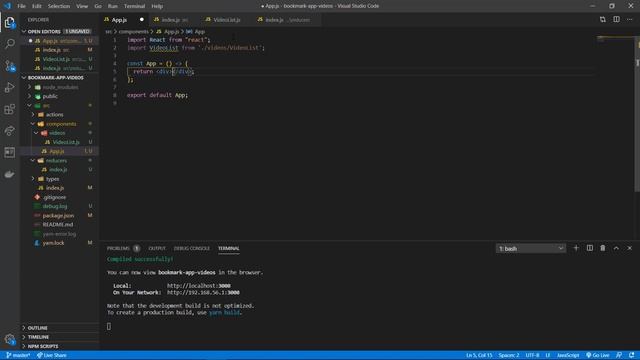The width and height of the screenshot is (640, 360).
Task: Kill the terminal with trash icon
Action: (603, 248)
